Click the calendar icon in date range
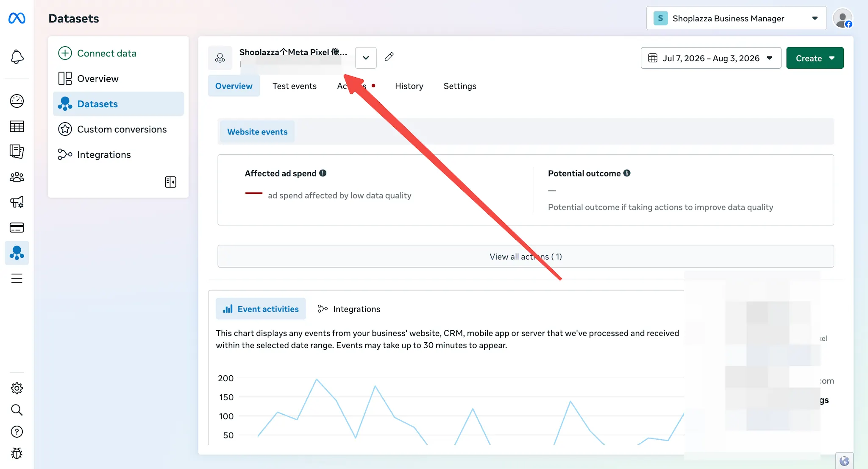 click(653, 58)
